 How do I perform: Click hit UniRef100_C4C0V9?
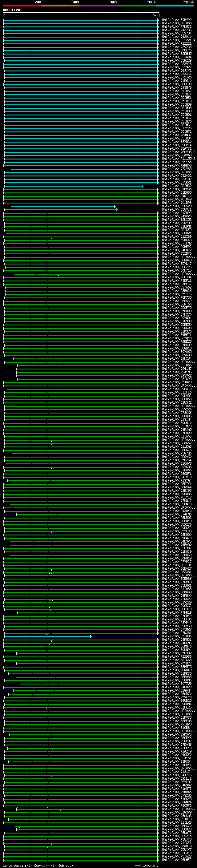tap(177, 687)
